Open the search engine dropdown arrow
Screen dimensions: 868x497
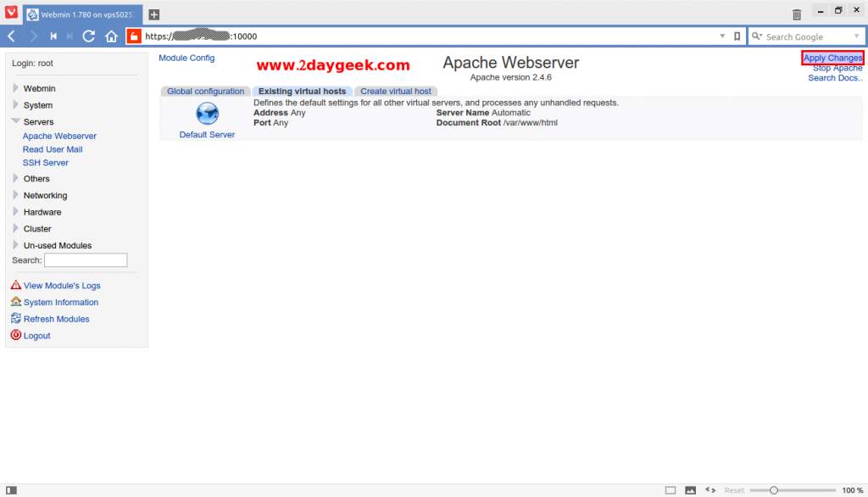tap(856, 36)
